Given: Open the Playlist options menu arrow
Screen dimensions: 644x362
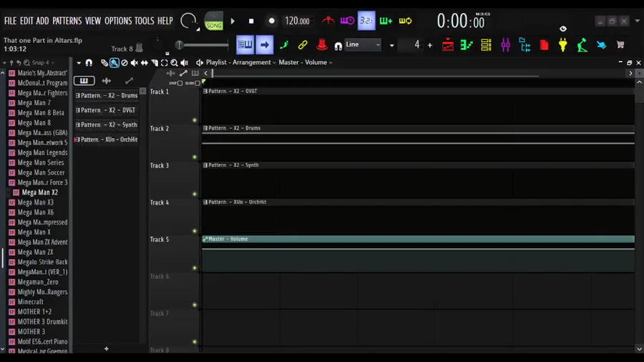Looking at the screenshot, I should (79, 63).
